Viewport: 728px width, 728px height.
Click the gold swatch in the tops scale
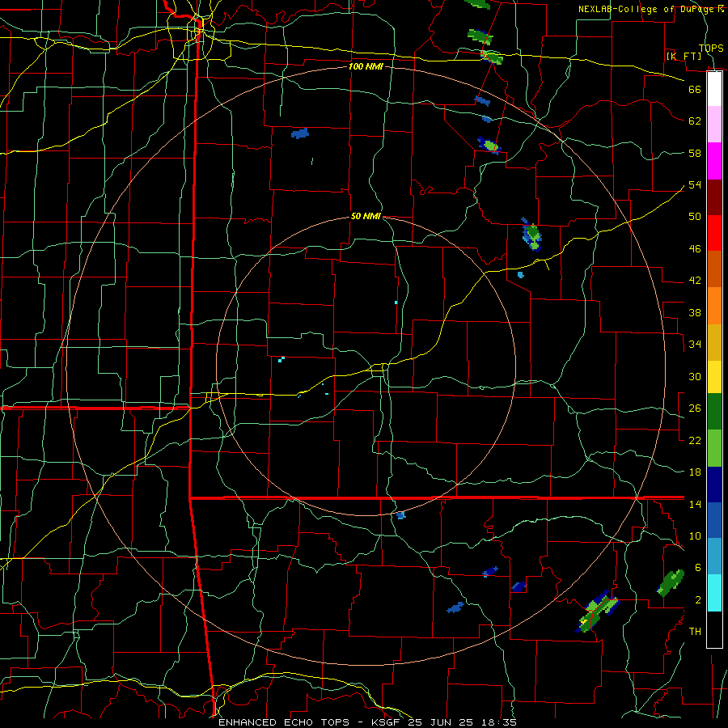[714, 341]
